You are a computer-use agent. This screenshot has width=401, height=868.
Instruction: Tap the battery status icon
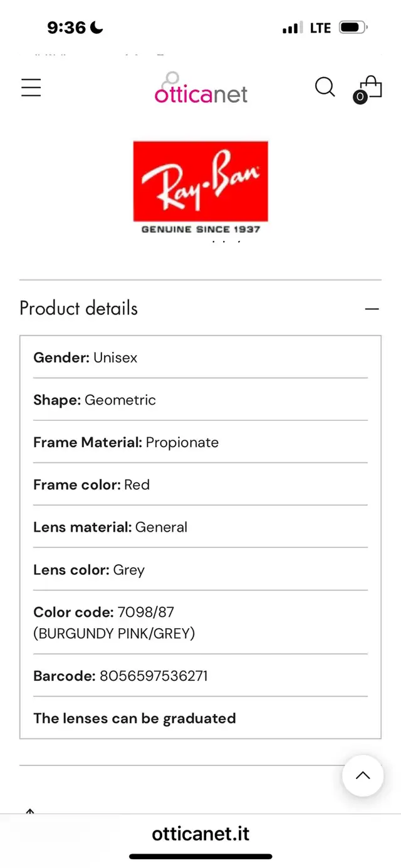[353, 28]
